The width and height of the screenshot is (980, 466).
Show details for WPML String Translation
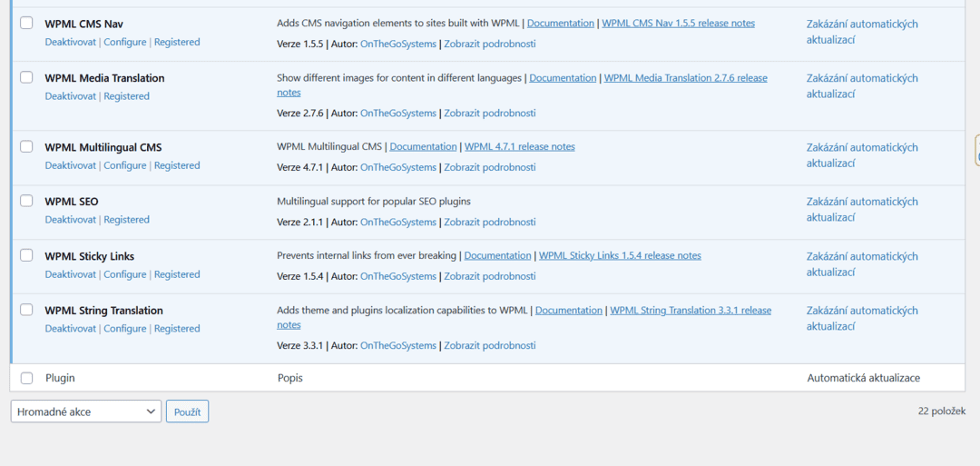pyautogui.click(x=489, y=345)
